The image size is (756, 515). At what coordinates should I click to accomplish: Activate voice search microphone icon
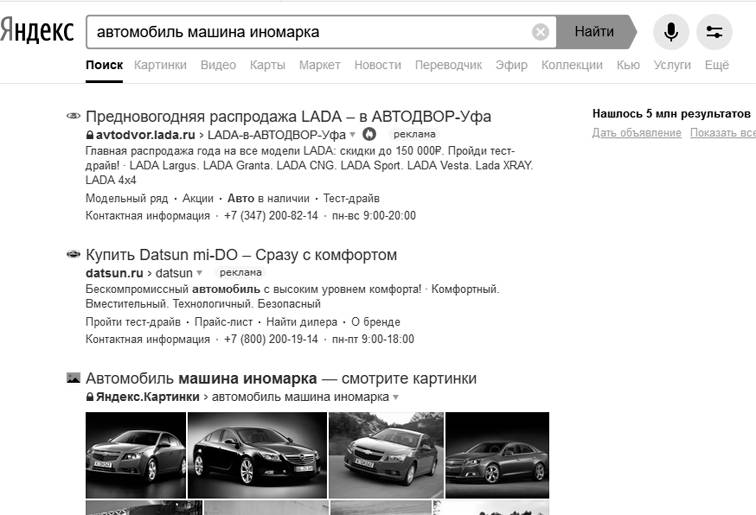[x=670, y=32]
